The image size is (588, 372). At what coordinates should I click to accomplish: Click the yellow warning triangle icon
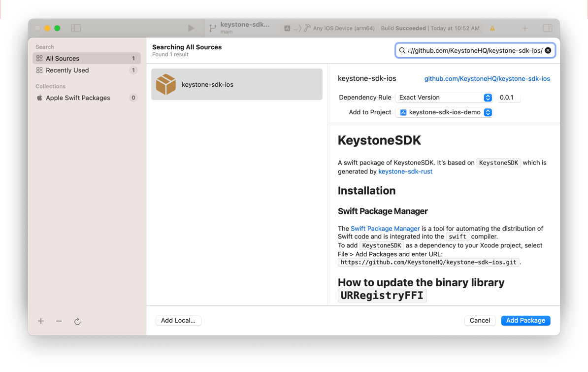click(x=492, y=29)
